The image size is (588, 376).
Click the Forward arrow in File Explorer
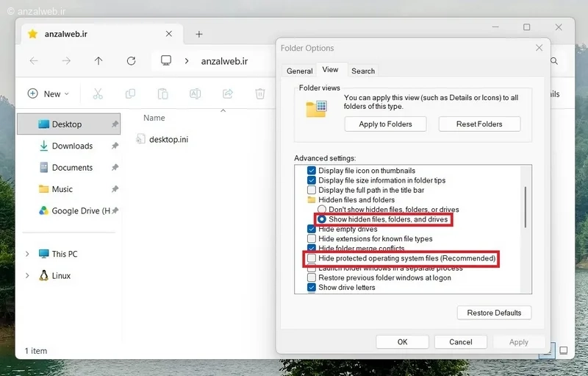click(x=66, y=61)
